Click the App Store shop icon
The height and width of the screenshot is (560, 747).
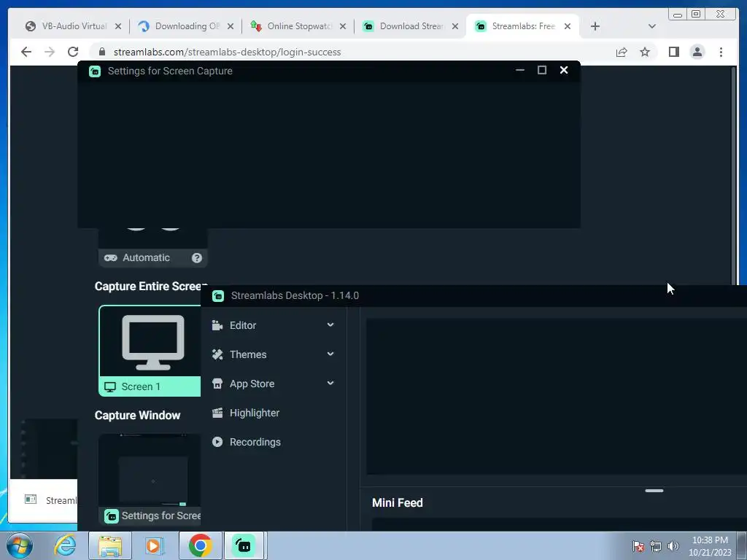(217, 384)
